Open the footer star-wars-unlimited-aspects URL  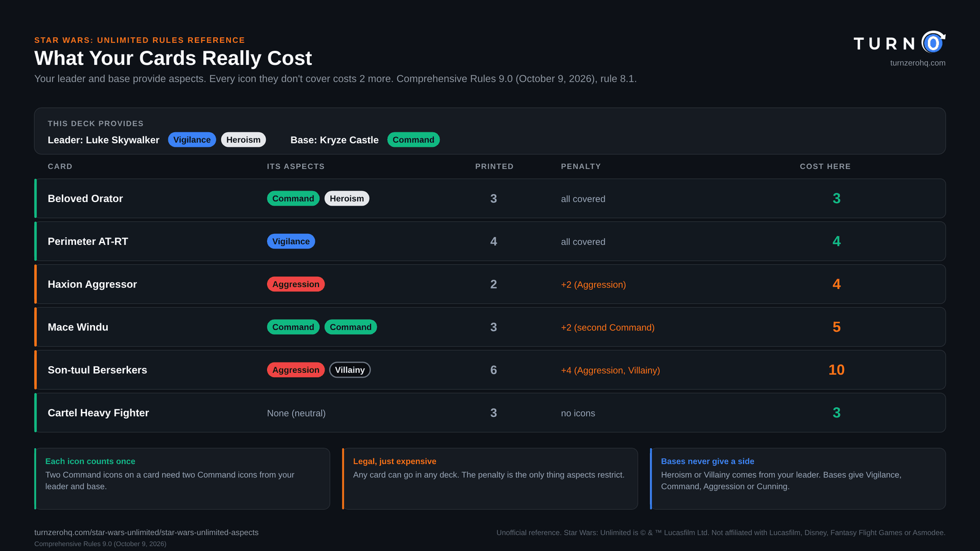[x=146, y=533]
